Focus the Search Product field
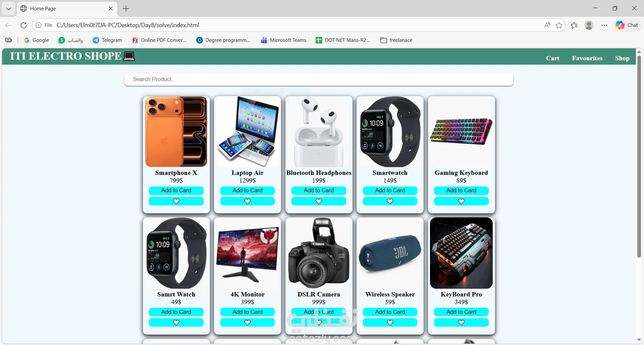Image resolution: width=644 pixels, height=345 pixels. [x=319, y=79]
